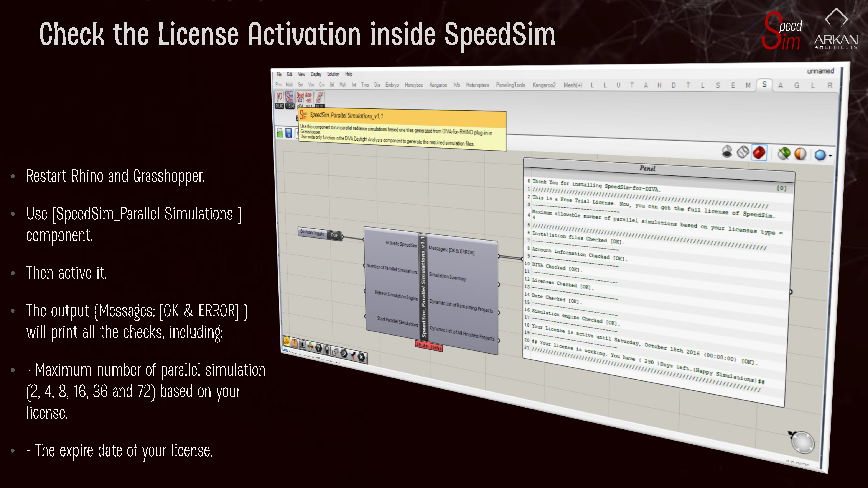Click Start Parallel Simulations input
Viewport: 868px width, 488px height.
[x=398, y=321]
